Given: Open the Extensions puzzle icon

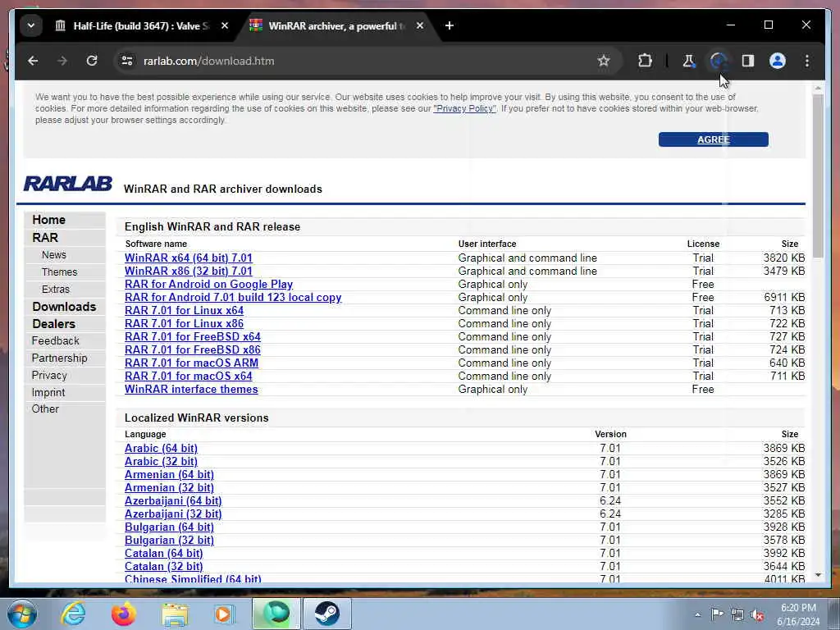Looking at the screenshot, I should click(x=645, y=61).
